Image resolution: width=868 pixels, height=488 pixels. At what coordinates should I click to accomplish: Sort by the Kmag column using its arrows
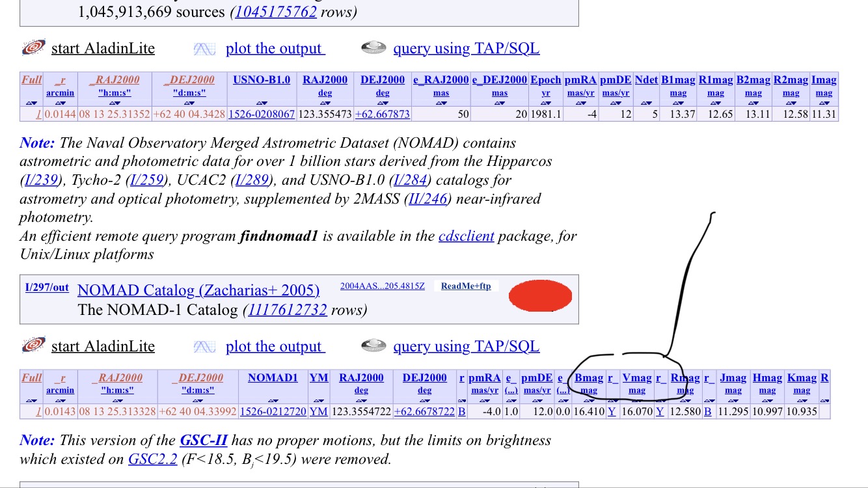[801, 401]
